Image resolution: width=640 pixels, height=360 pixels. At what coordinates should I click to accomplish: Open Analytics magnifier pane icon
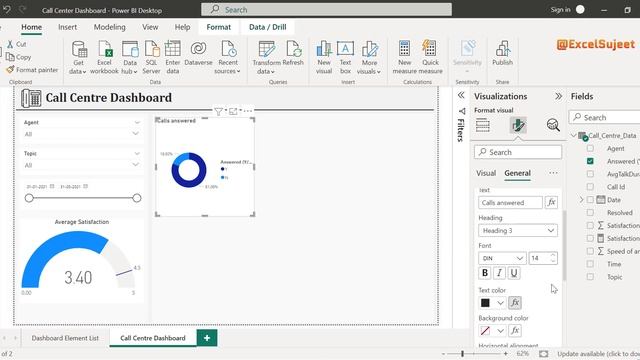(x=553, y=125)
